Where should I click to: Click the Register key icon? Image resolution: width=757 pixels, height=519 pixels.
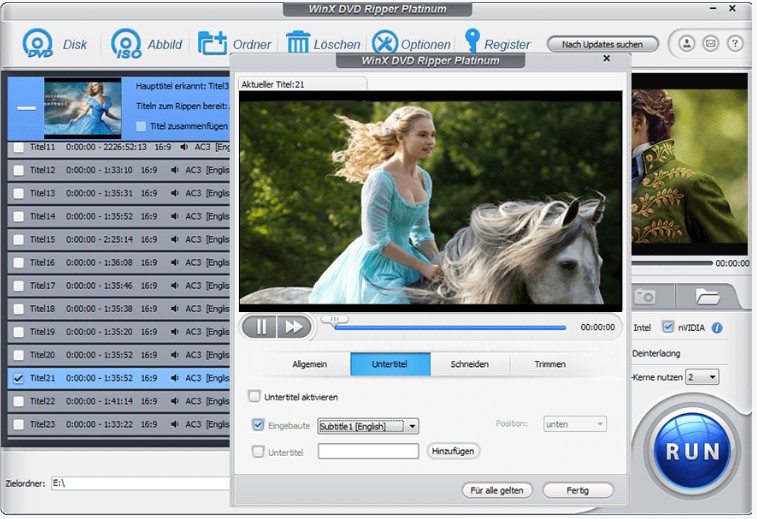pyautogui.click(x=472, y=41)
